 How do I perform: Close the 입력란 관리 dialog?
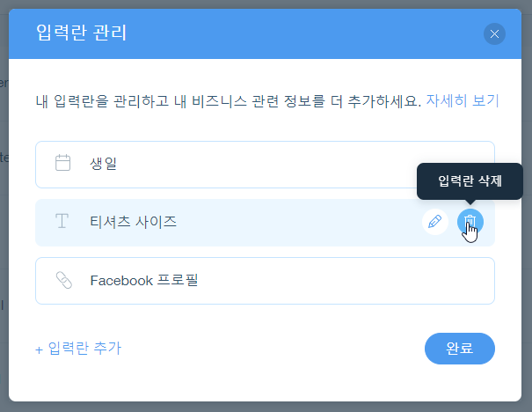[494, 34]
